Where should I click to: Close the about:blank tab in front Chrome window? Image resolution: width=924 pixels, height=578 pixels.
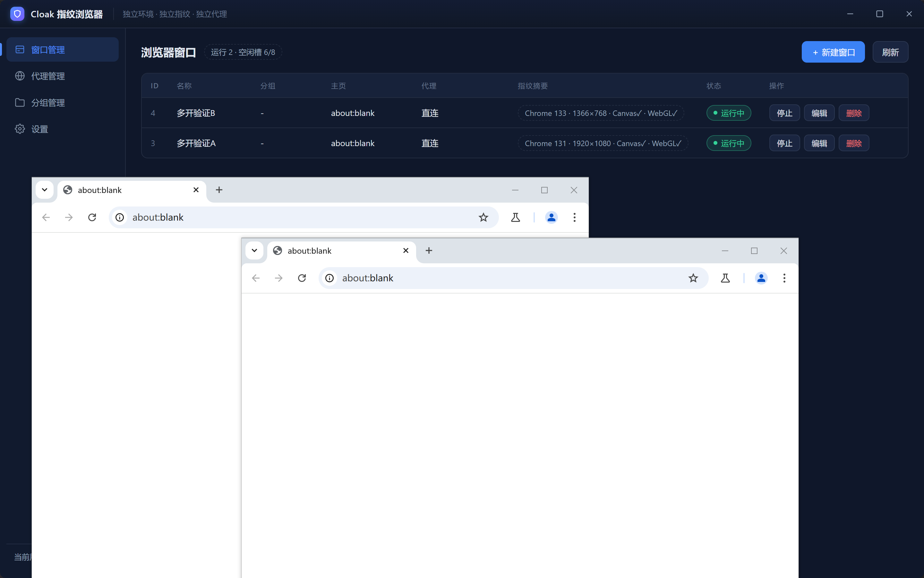tap(406, 251)
